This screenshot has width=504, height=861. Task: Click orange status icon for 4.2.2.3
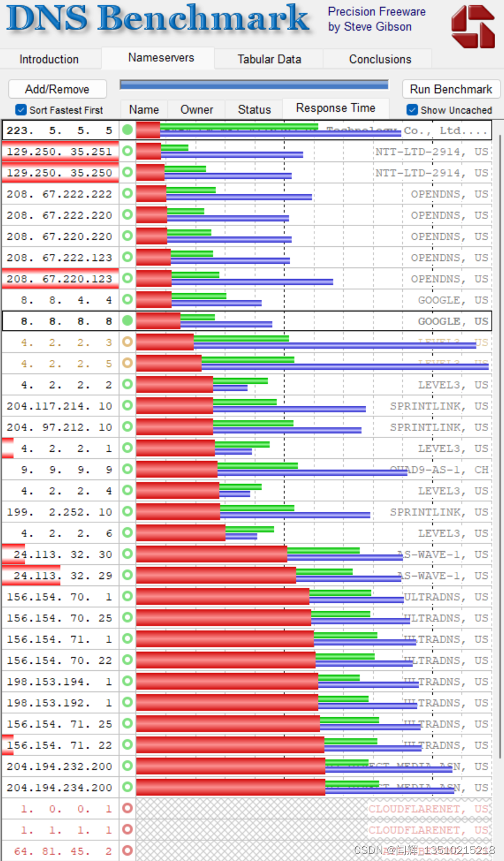pyautogui.click(x=127, y=342)
